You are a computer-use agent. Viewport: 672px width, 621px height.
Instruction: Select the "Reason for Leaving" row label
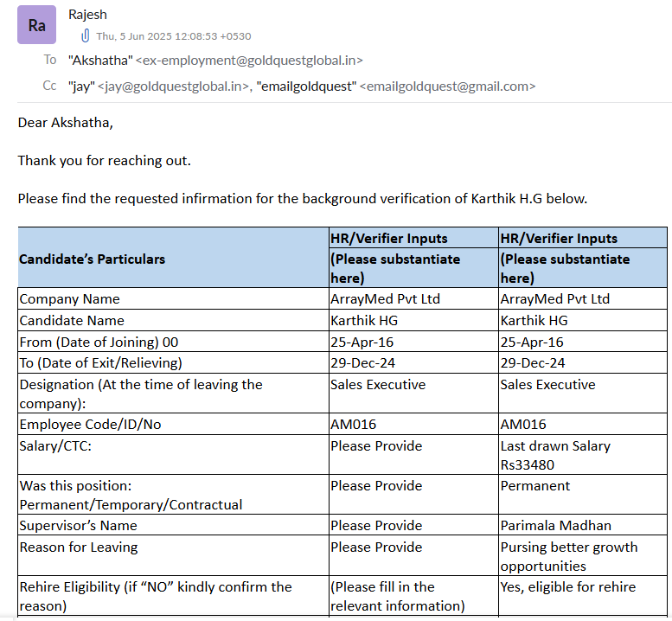click(79, 547)
